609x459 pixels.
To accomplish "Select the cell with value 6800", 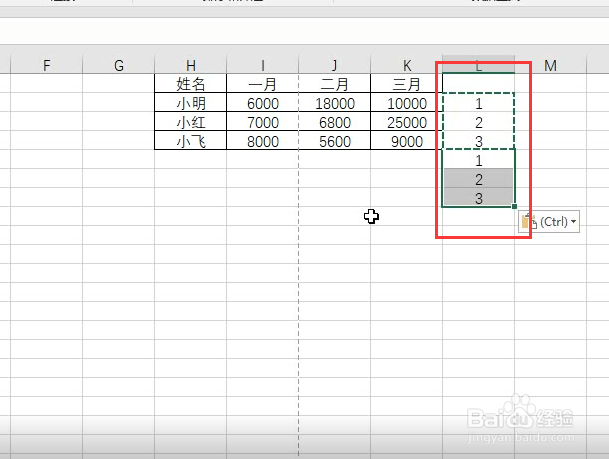I will (x=335, y=121).
